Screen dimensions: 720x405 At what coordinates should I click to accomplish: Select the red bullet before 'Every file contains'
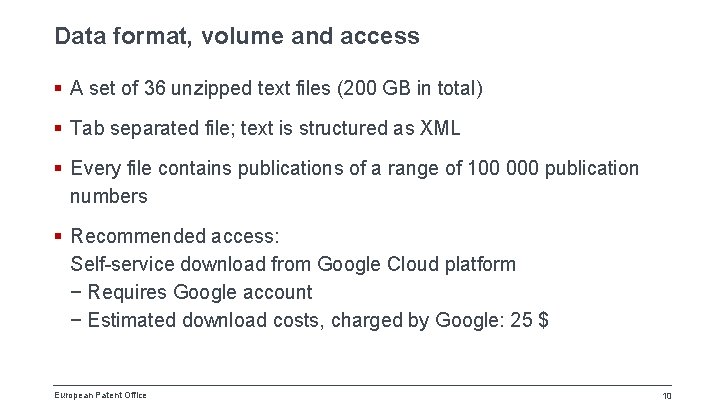click(58, 168)
